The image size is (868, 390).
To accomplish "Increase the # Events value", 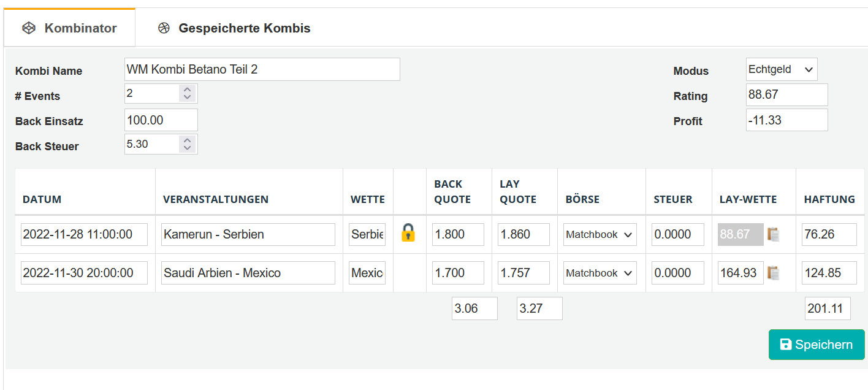I will point(188,90).
